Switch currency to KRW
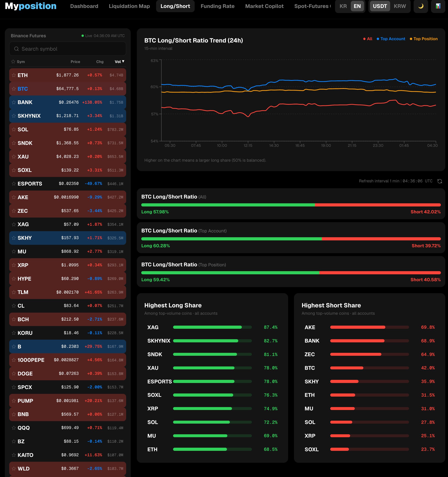 pos(400,6)
